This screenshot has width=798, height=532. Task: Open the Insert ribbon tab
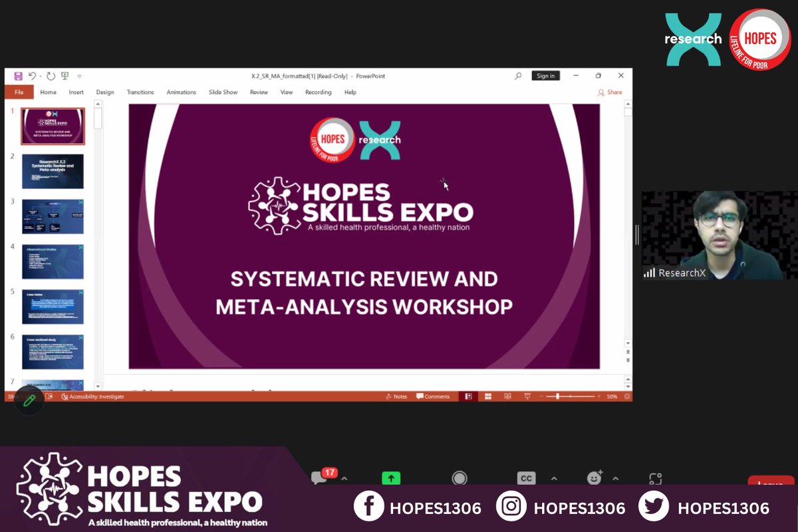(76, 92)
